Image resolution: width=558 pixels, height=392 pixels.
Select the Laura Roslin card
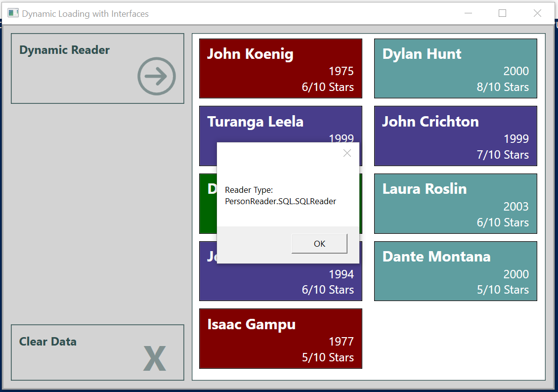pyautogui.click(x=455, y=204)
